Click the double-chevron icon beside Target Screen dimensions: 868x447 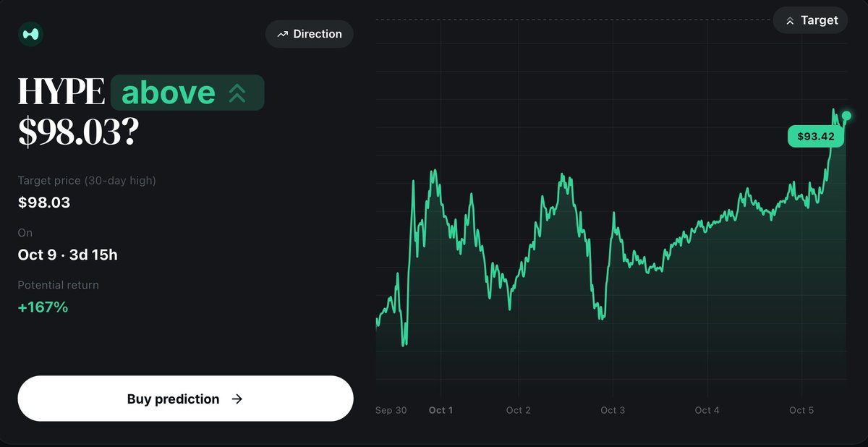pos(790,21)
